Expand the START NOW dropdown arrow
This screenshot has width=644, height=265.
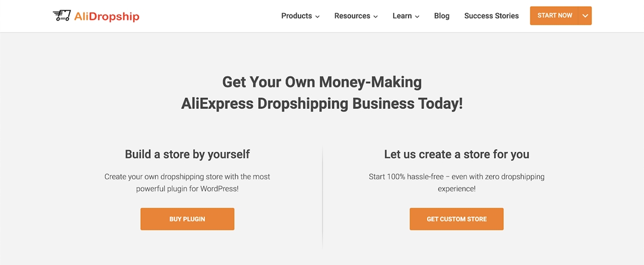(x=585, y=16)
